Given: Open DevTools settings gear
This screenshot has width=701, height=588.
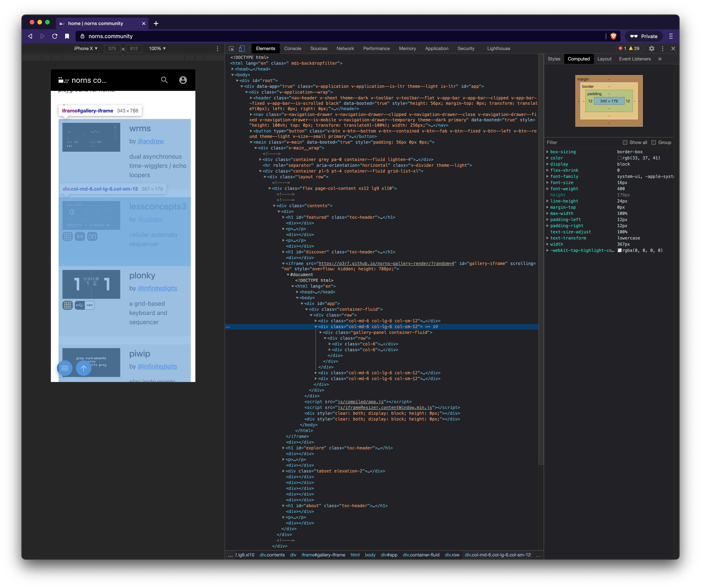Looking at the screenshot, I should point(652,49).
